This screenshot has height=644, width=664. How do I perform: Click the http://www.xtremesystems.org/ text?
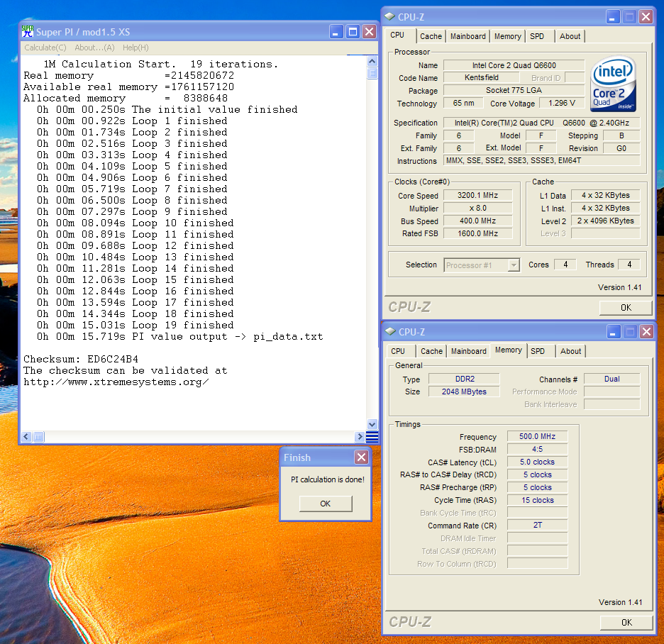pos(116,382)
